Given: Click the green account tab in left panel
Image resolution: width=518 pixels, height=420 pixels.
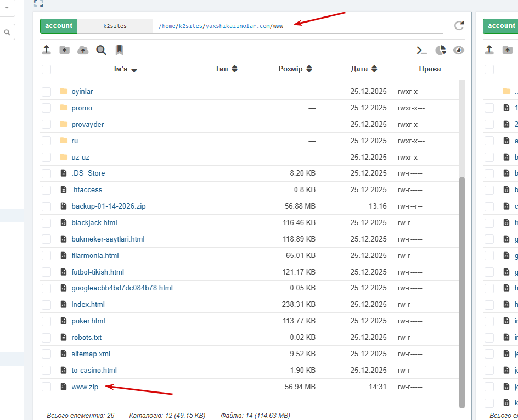Looking at the screenshot, I should [59, 26].
